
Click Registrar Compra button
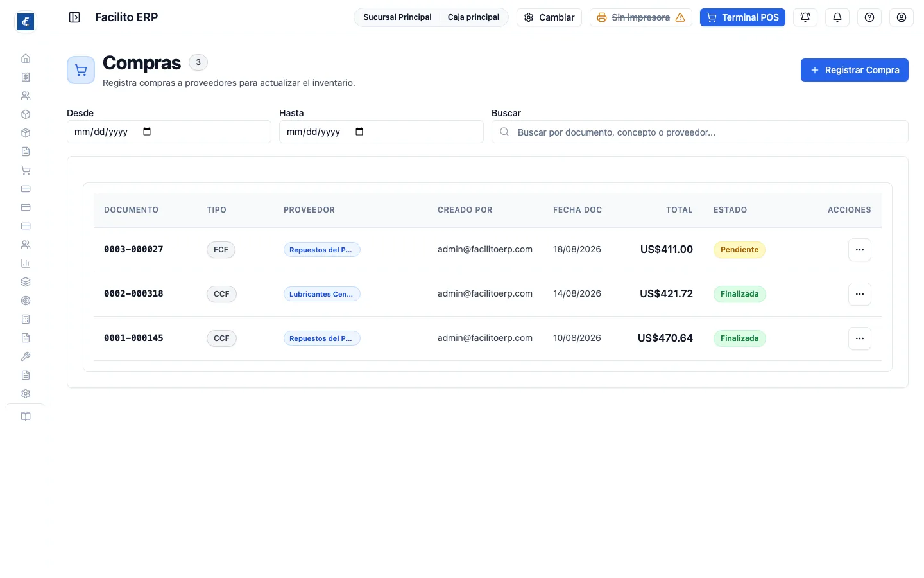855,70
